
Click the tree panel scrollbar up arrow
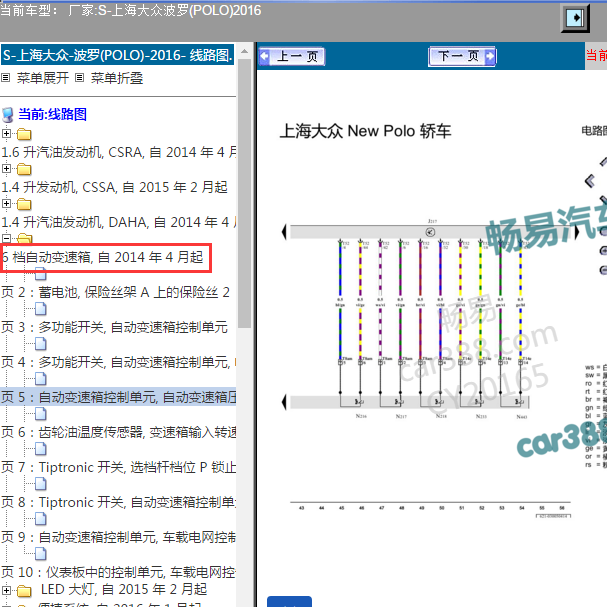click(245, 51)
